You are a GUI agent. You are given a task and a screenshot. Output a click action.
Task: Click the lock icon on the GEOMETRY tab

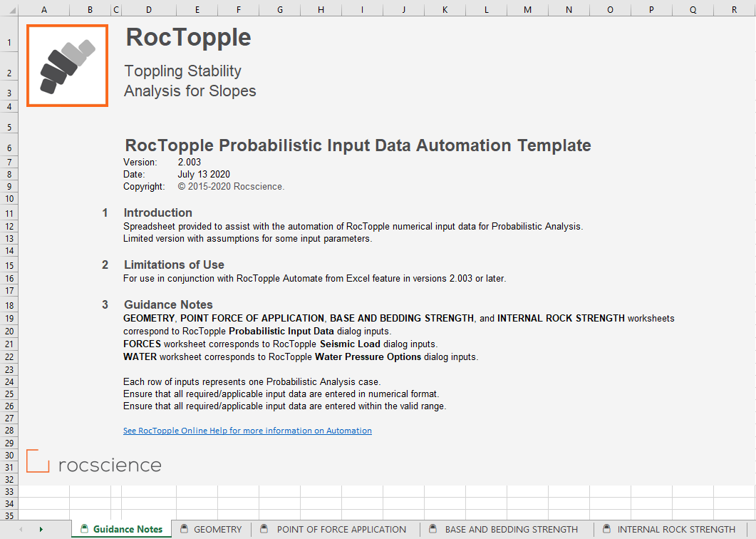click(x=184, y=529)
